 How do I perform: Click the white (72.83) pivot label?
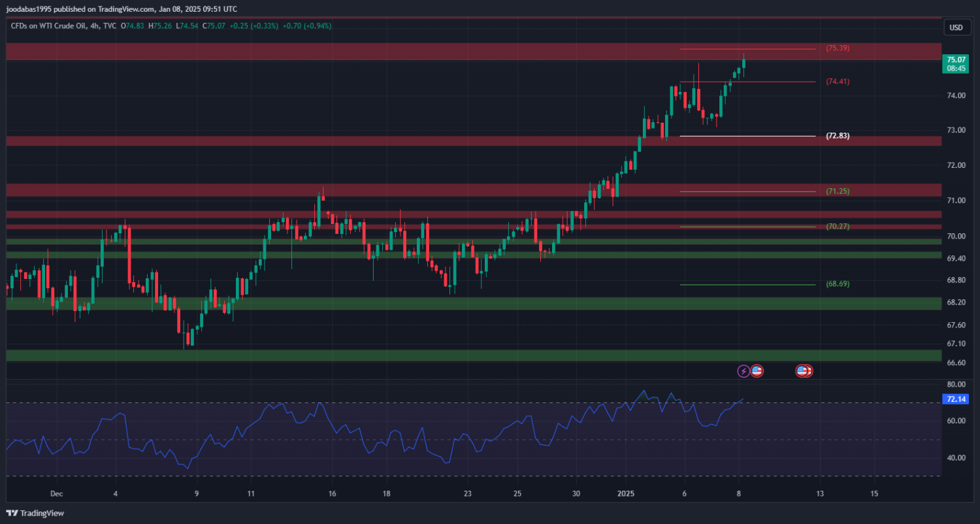tap(838, 136)
